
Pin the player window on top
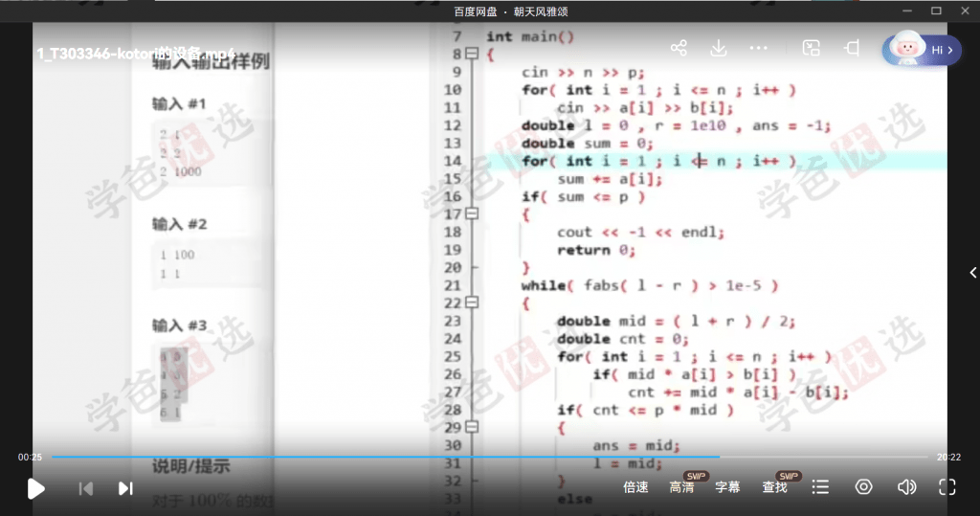point(851,48)
